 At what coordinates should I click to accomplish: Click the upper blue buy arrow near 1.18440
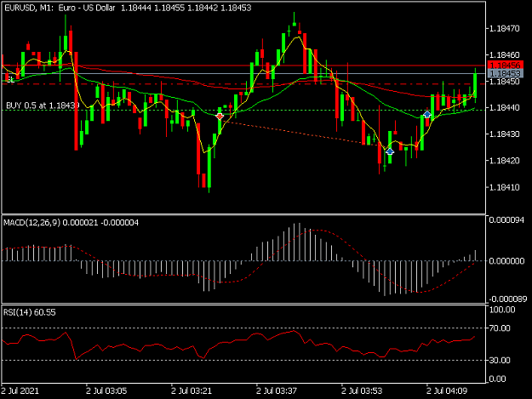(x=426, y=114)
